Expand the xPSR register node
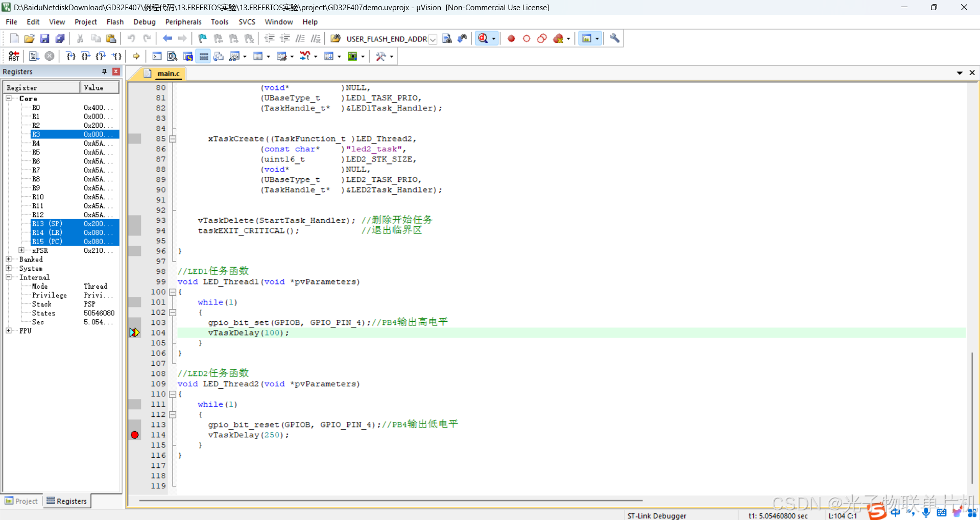Image resolution: width=980 pixels, height=520 pixels. (21, 250)
